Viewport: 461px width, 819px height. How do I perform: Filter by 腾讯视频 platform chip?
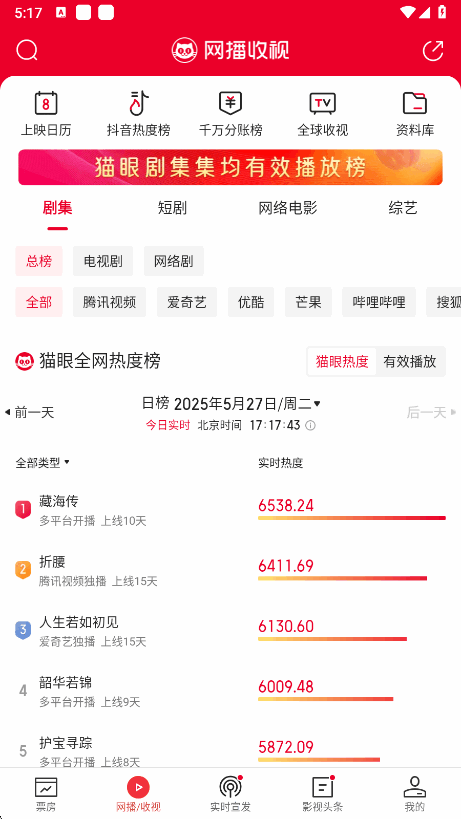point(109,302)
